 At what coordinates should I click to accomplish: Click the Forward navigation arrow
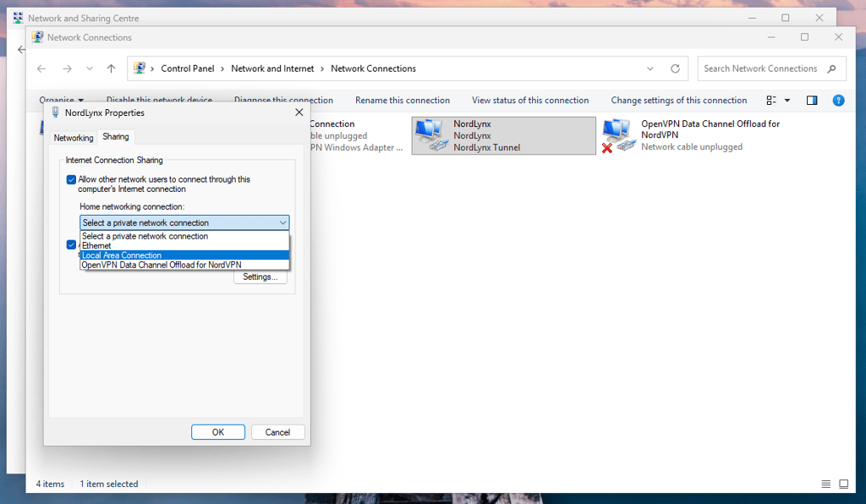[67, 68]
